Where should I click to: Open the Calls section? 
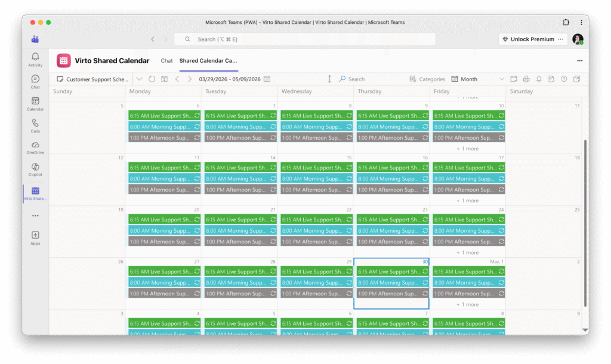pos(35,125)
